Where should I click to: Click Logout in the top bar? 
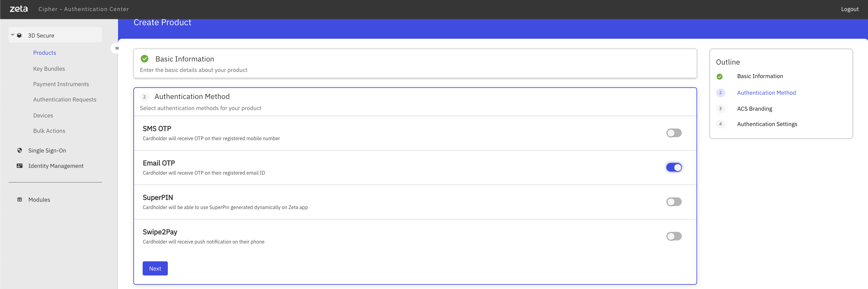[850, 9]
